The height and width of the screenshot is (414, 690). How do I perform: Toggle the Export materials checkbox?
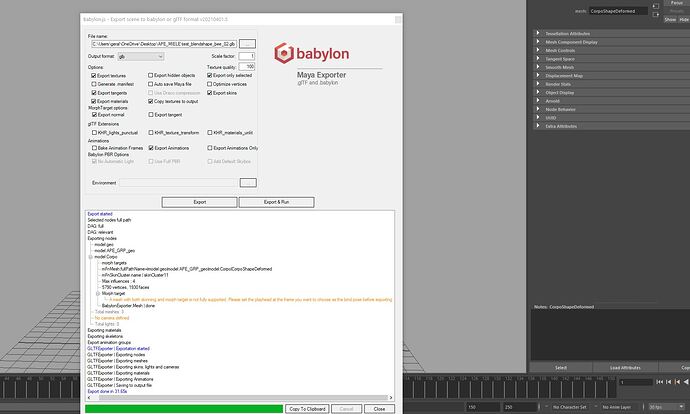pos(94,101)
